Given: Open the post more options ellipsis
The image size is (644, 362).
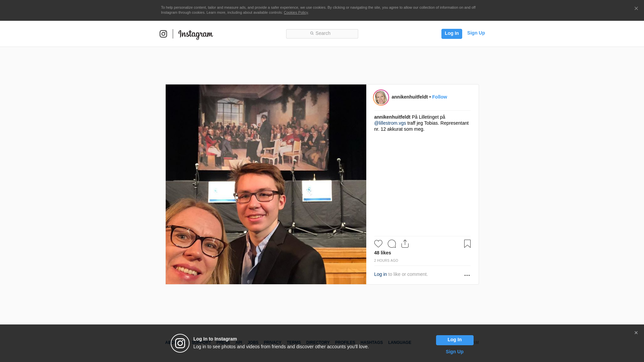Looking at the screenshot, I should pyautogui.click(x=467, y=275).
